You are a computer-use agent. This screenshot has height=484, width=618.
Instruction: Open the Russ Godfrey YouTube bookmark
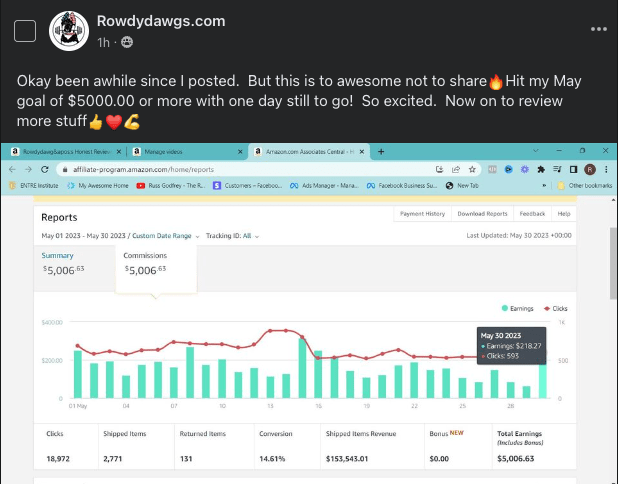coord(171,186)
